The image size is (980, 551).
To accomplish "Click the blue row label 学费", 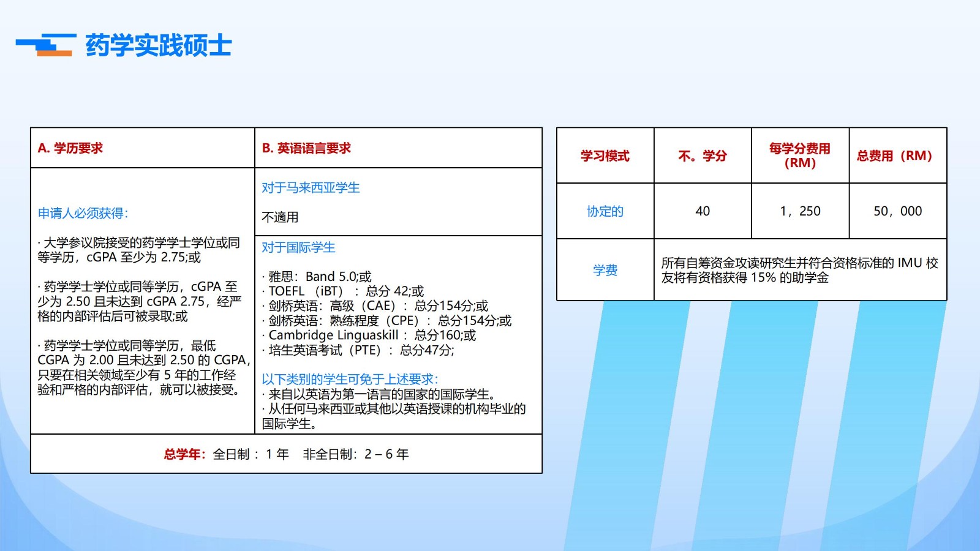I will click(x=605, y=270).
